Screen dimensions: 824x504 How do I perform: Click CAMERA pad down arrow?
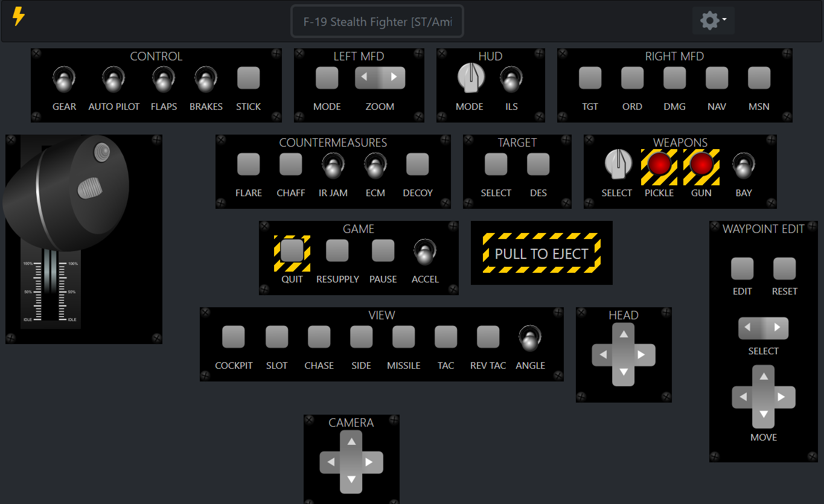click(351, 481)
